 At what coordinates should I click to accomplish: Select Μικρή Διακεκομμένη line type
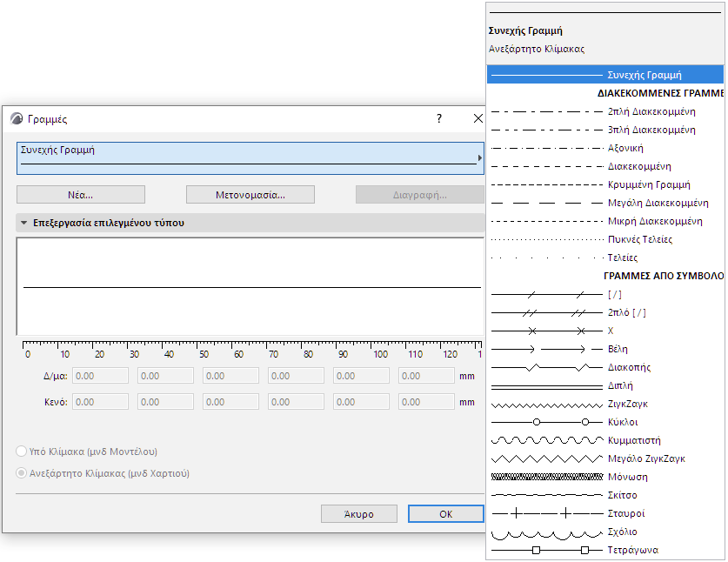point(605,221)
